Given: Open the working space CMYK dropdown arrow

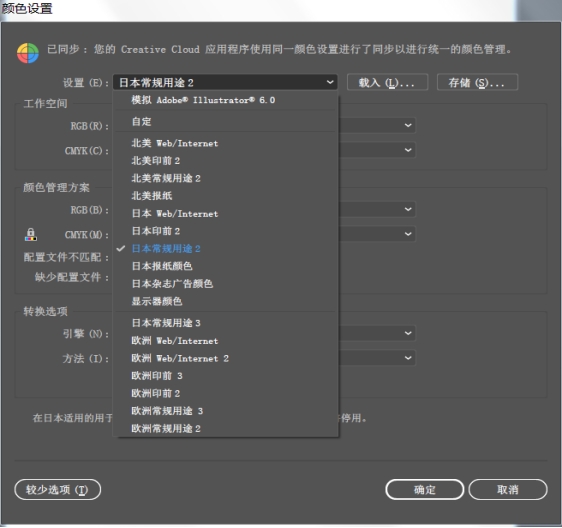Looking at the screenshot, I should 408,150.
